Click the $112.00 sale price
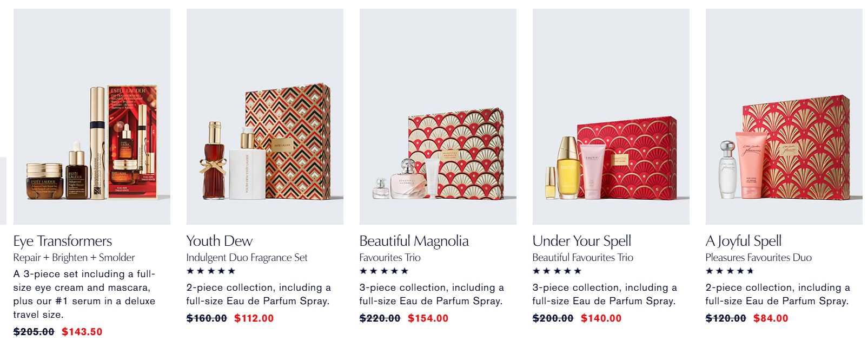Viewport: 868px width, 340px height. tap(254, 318)
